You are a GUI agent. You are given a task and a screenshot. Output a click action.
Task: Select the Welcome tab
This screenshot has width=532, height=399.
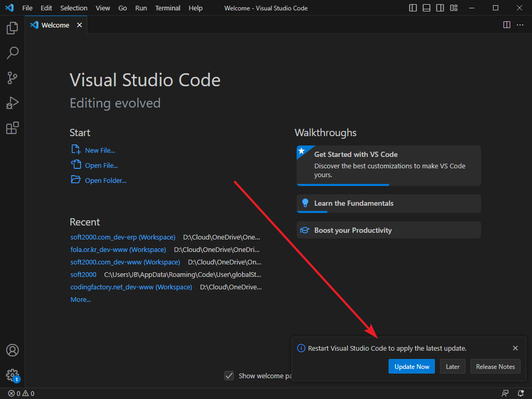tap(56, 25)
